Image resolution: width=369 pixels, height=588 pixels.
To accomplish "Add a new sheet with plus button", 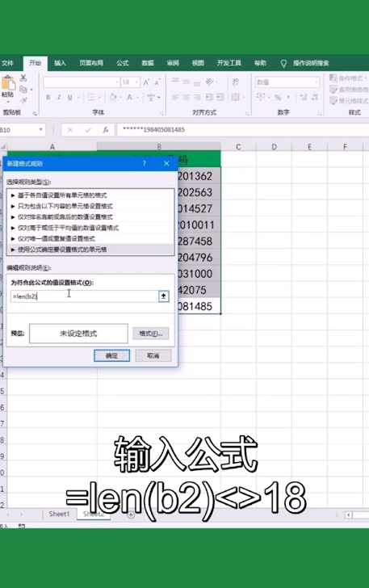I will pyautogui.click(x=131, y=514).
